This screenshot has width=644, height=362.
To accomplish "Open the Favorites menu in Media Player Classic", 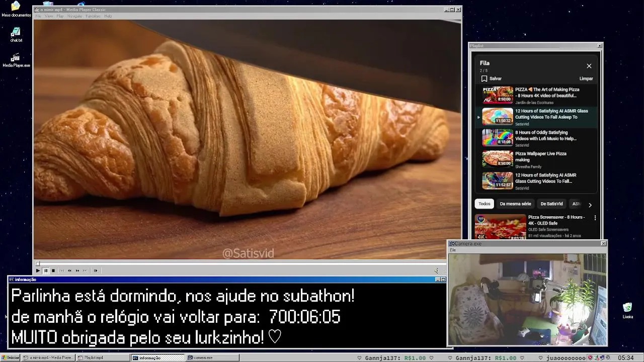I will point(93,16).
